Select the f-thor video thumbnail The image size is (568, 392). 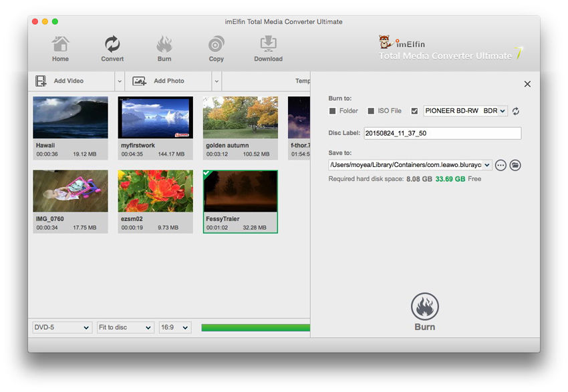point(299,118)
